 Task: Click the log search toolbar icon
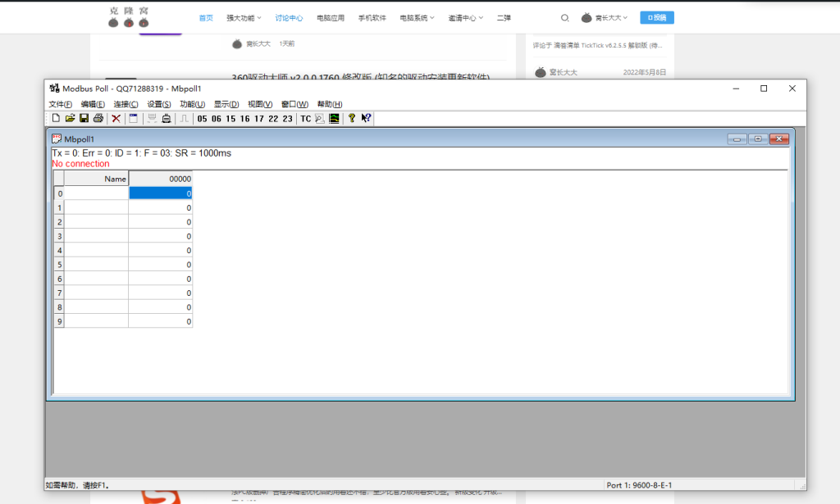[x=320, y=118]
